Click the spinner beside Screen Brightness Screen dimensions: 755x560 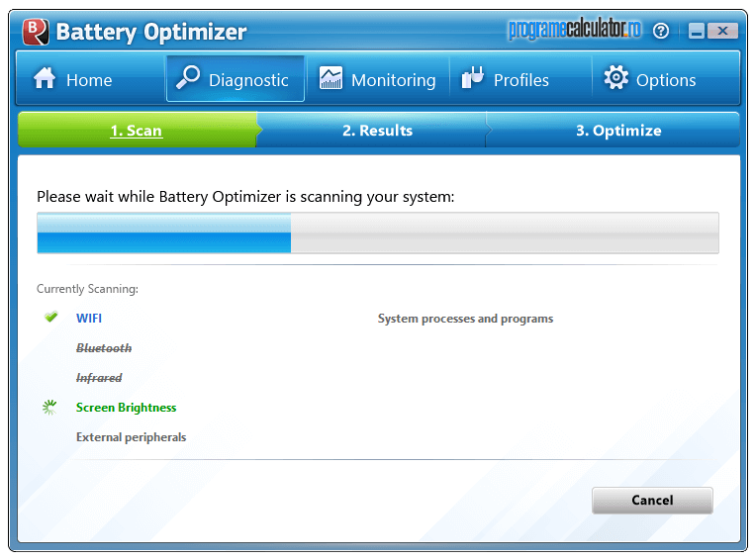point(49,408)
